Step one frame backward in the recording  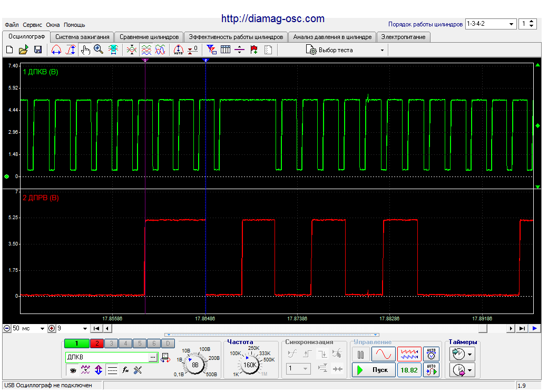(107, 328)
